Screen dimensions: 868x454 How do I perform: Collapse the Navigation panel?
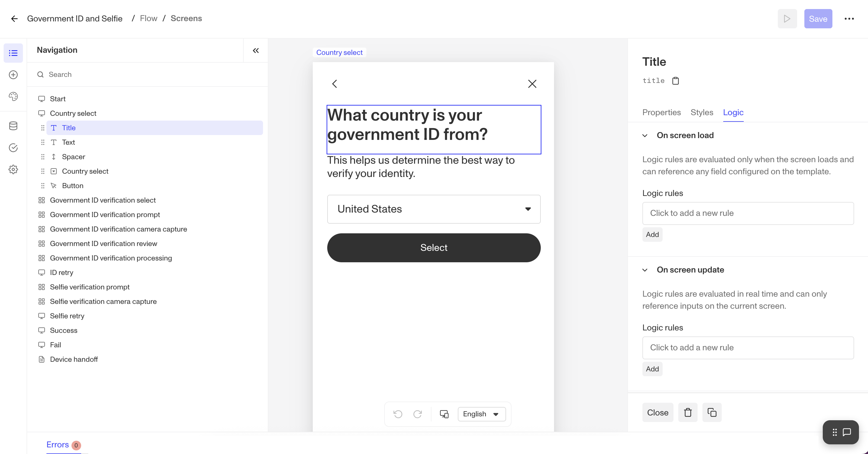(256, 51)
